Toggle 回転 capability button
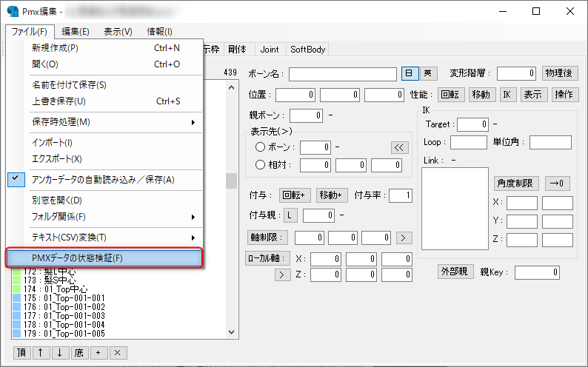This screenshot has width=588, height=367. click(x=451, y=95)
